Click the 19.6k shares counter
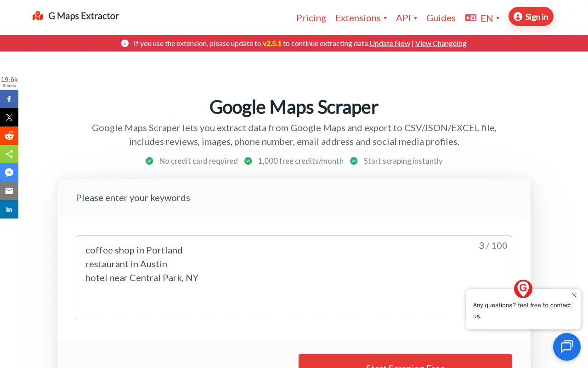Screen dimensions: 588x368 [9, 82]
